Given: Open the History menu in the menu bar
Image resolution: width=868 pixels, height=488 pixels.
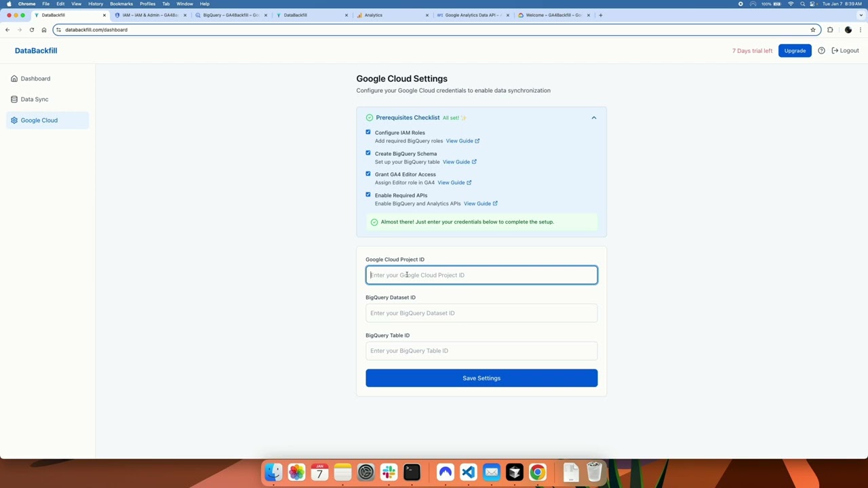Looking at the screenshot, I should click(x=96, y=4).
